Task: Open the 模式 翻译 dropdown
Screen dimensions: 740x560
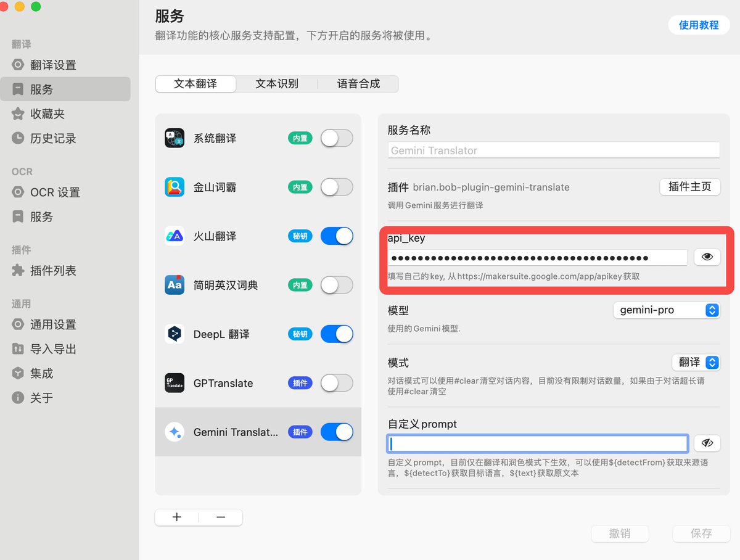Action: pyautogui.click(x=696, y=362)
